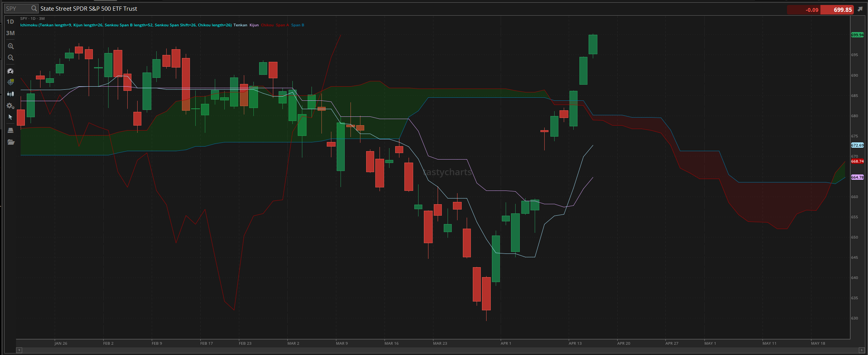Click the Span A legend label
Screen dimensions: 868x355
pos(282,25)
